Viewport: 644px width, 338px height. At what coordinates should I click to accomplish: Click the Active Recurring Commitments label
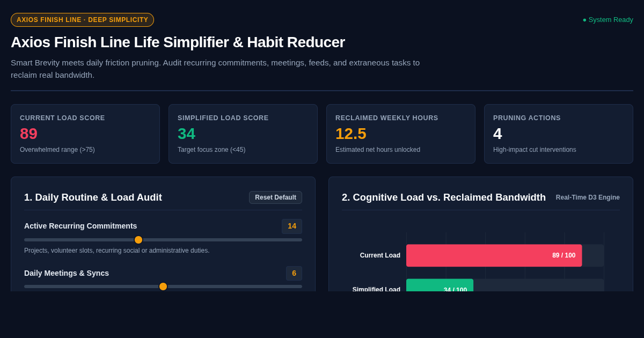tap(80, 226)
